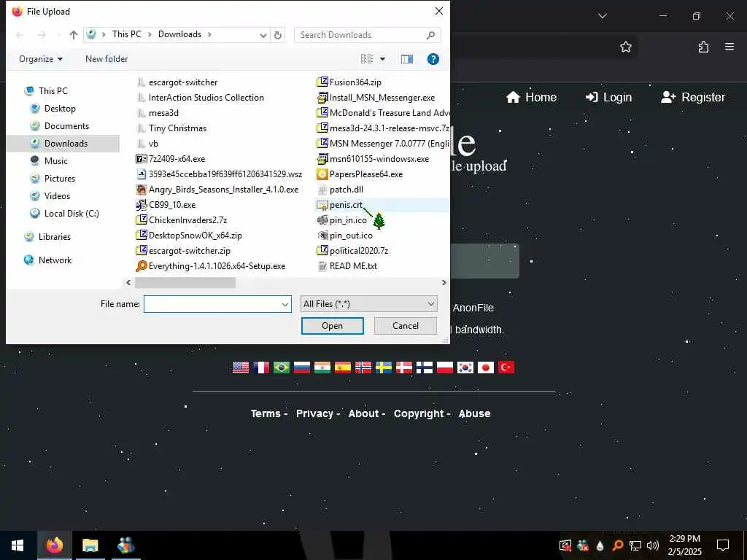Click the horizontal scrollbar right arrow
The height and width of the screenshot is (560, 747).
444,282
